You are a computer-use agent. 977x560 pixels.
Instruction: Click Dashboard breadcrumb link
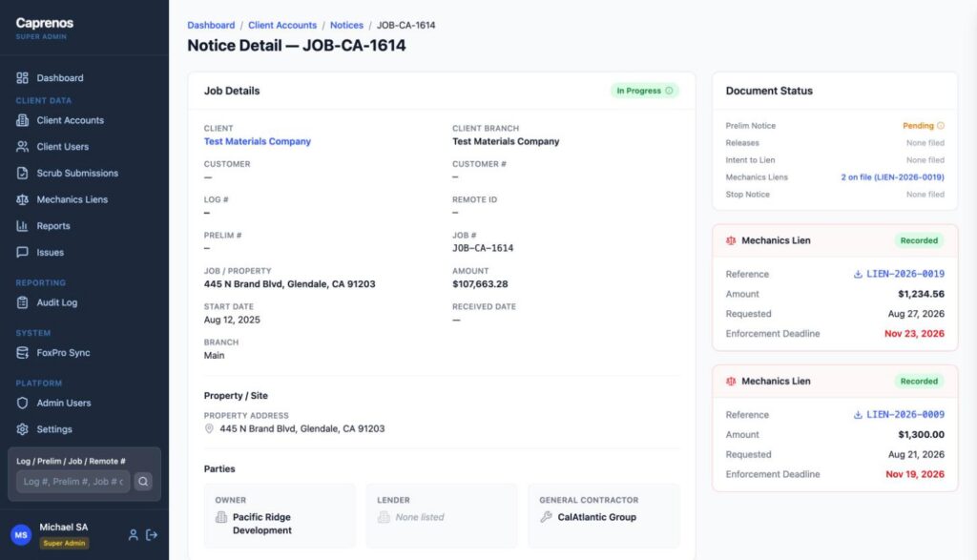[211, 25]
